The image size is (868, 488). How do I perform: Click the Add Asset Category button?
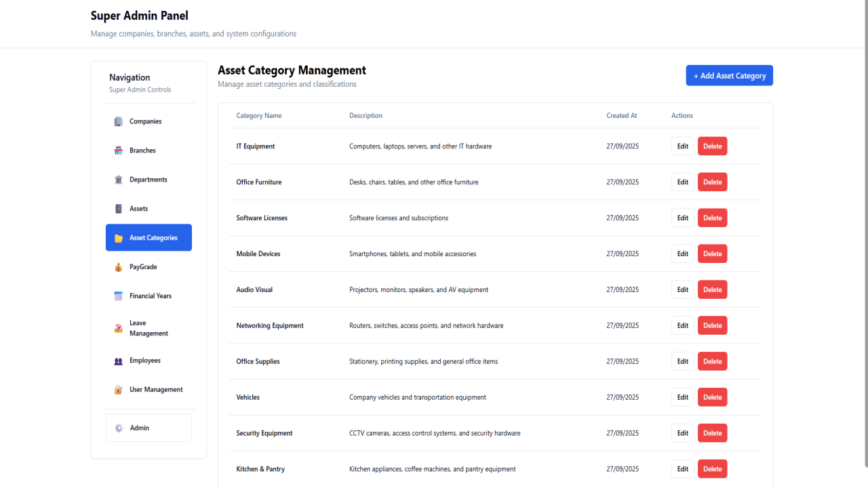click(x=729, y=76)
